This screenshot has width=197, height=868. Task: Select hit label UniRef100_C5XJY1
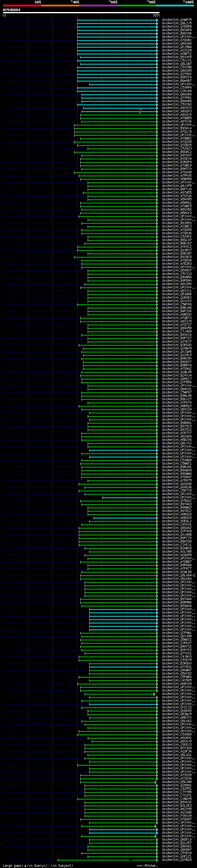177,61
